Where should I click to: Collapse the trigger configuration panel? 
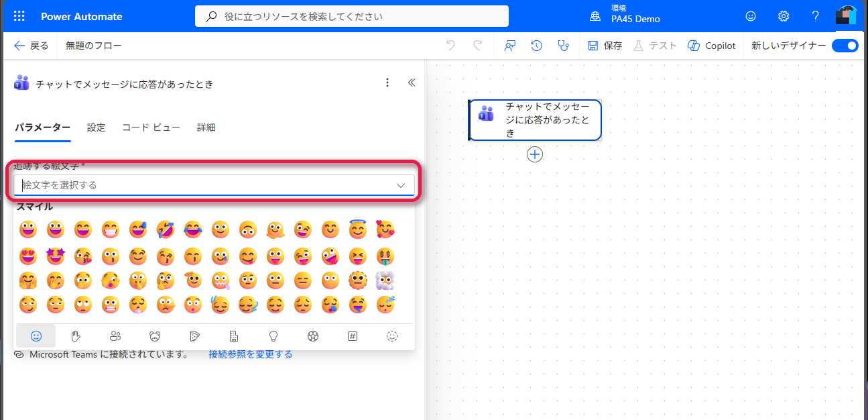412,83
